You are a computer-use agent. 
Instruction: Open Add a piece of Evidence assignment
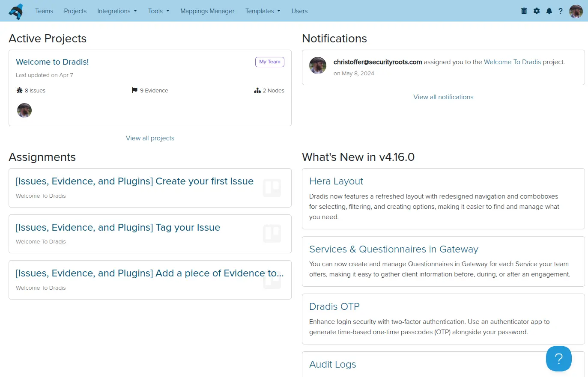click(x=149, y=273)
